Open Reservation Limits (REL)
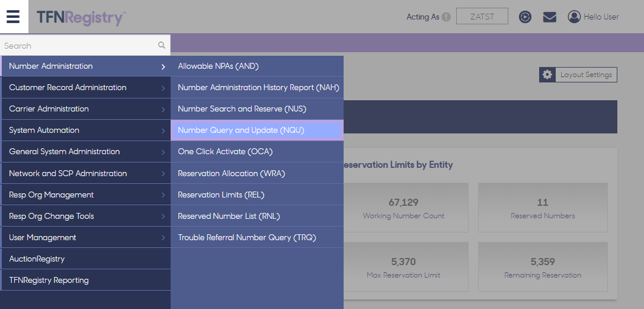This screenshot has height=309, width=644. point(257,195)
